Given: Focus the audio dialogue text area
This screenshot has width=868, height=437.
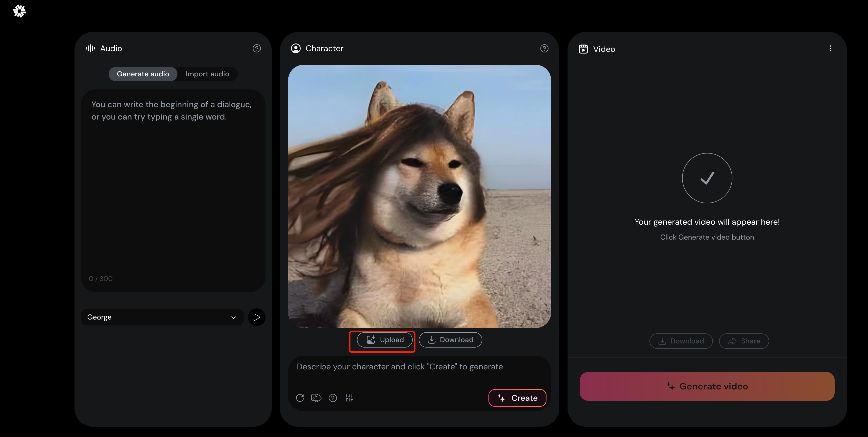Looking at the screenshot, I should 173,182.
